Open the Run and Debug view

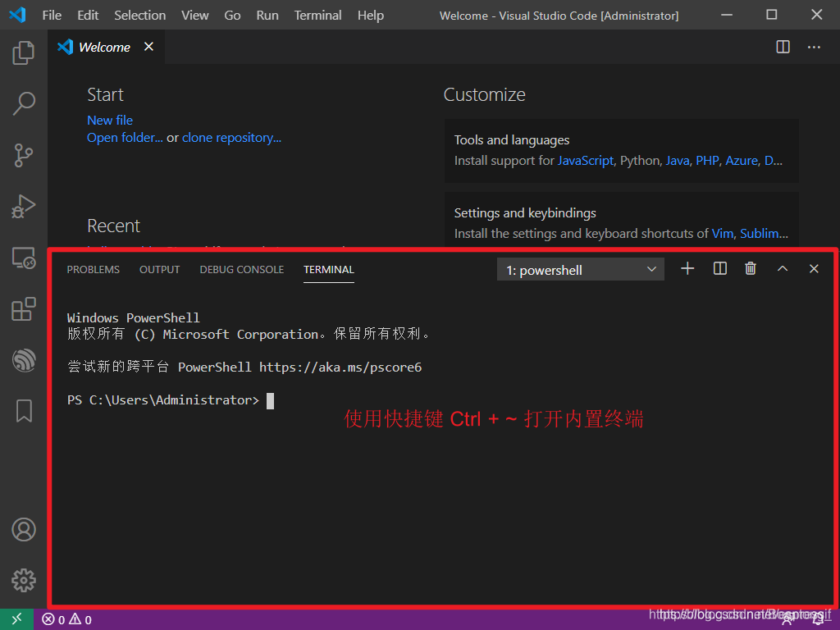[x=24, y=206]
